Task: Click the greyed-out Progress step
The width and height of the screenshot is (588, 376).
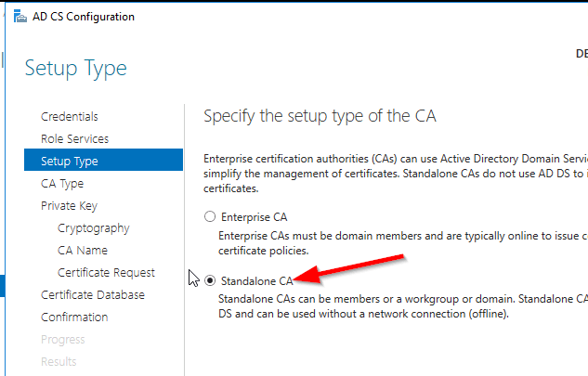Action: [x=61, y=340]
